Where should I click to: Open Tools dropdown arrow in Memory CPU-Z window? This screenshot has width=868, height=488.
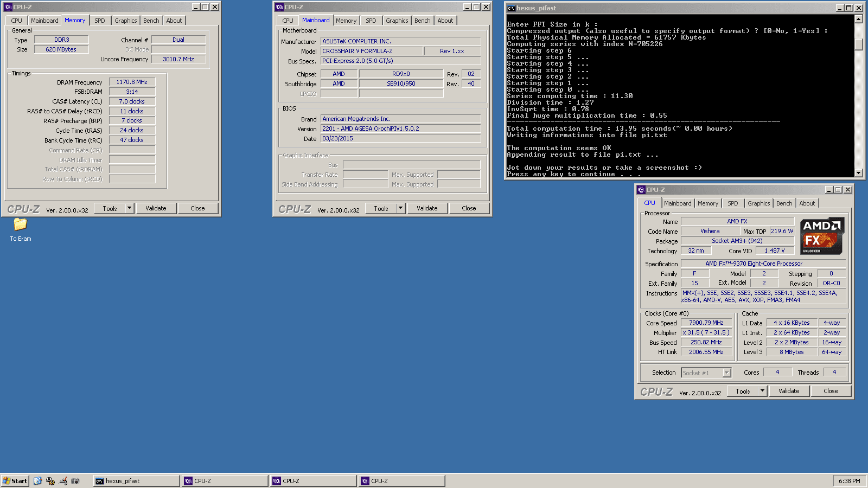pyautogui.click(x=129, y=208)
